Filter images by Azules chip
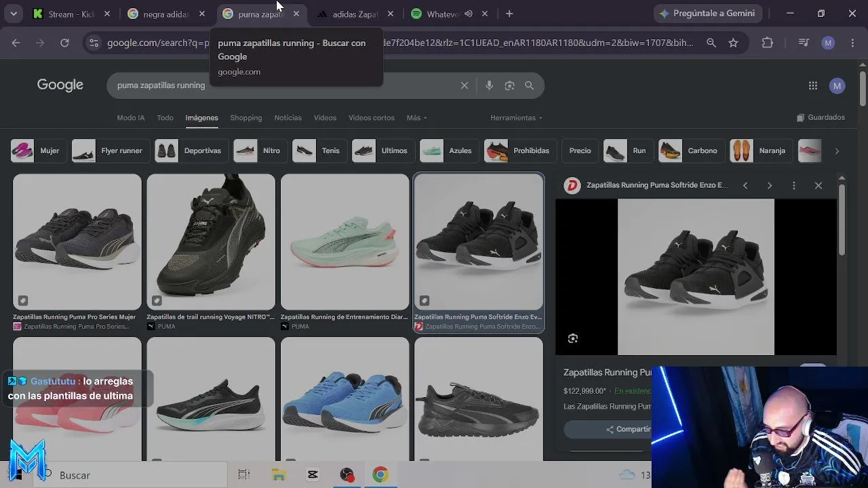This screenshot has width=868, height=488. (448, 150)
